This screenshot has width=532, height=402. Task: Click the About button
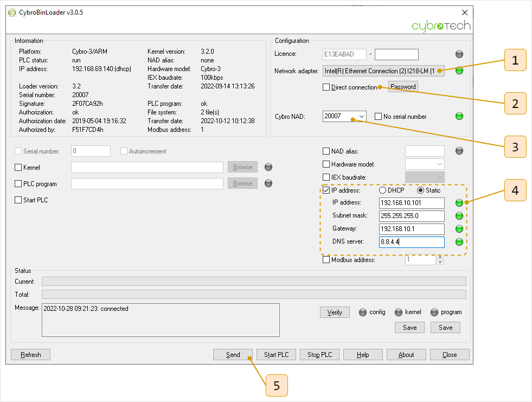(x=406, y=355)
